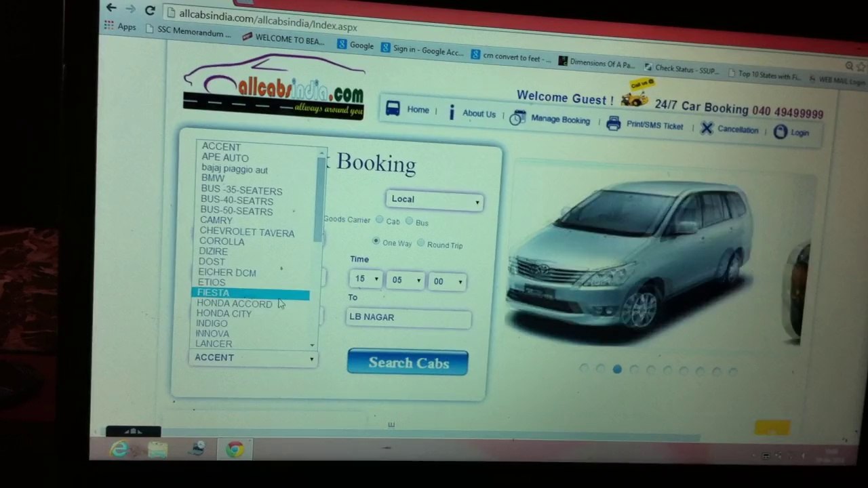
Task: Click the info icon beside About Us
Action: (452, 113)
